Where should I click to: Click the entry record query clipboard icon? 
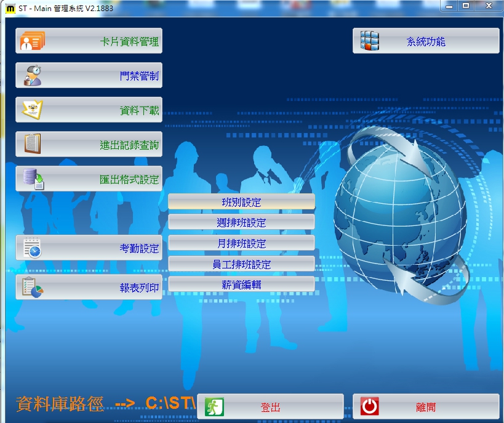click(32, 145)
